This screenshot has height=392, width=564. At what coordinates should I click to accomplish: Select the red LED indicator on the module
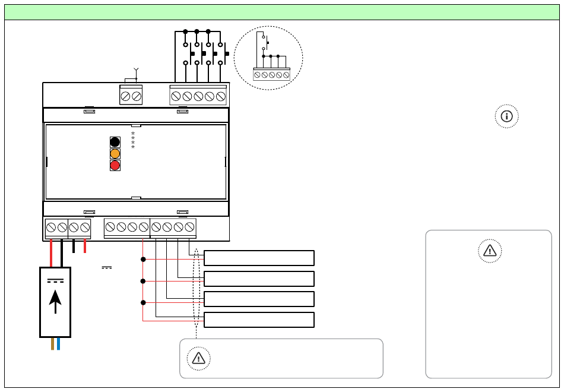click(115, 166)
